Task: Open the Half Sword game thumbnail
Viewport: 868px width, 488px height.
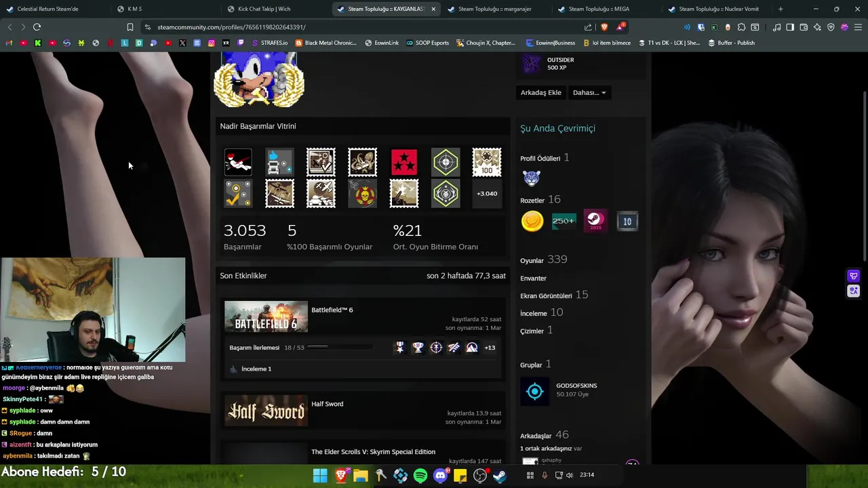Action: pos(266,411)
